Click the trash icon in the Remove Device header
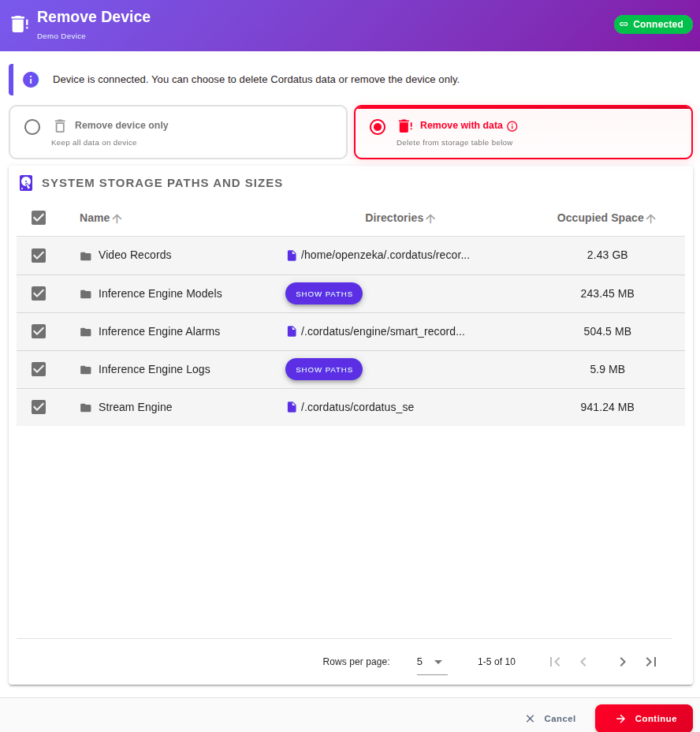The height and width of the screenshot is (732, 700). pos(19,23)
